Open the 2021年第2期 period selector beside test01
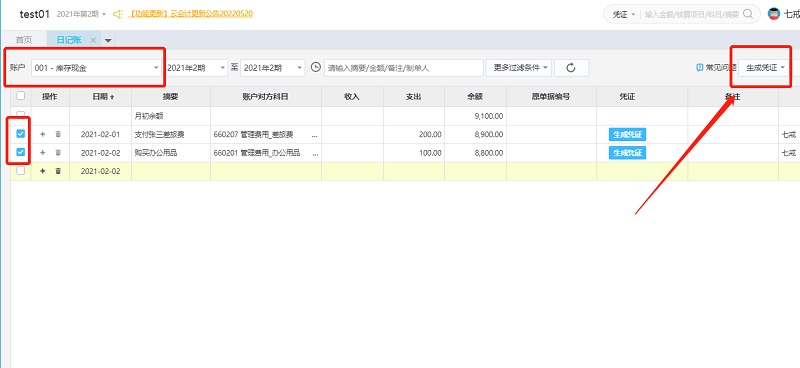This screenshot has width=800, height=368. [81, 14]
